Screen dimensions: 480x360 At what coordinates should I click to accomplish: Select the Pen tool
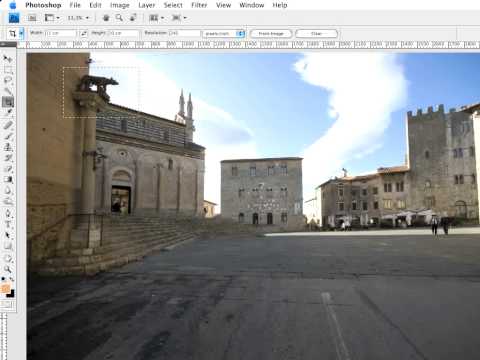(x=8, y=213)
